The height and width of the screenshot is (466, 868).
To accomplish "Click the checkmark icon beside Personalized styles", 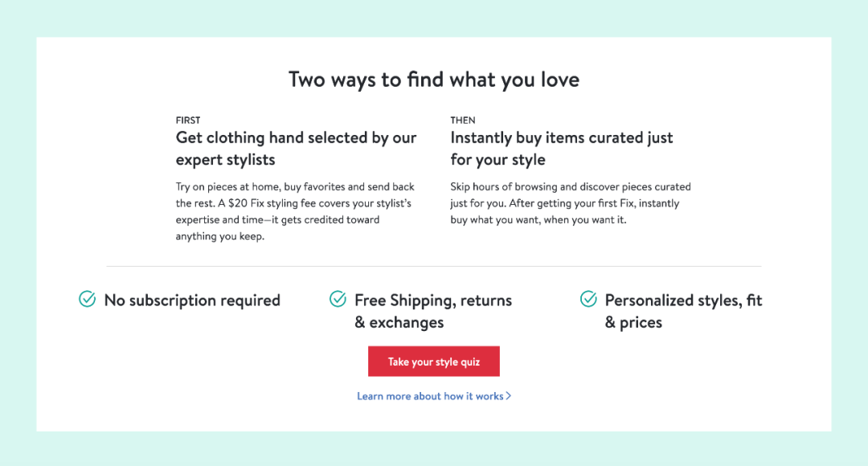I will click(x=588, y=300).
